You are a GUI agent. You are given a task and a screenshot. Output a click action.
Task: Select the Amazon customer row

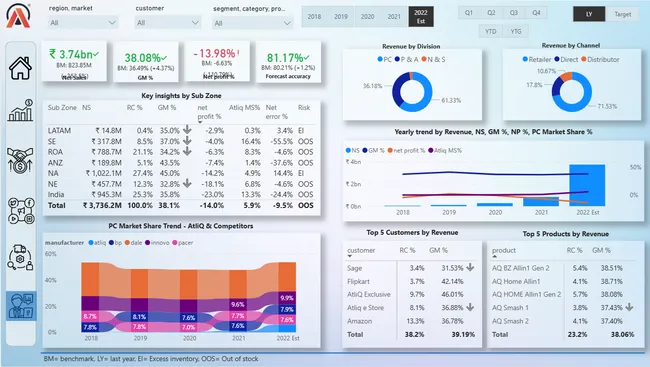[411, 321]
